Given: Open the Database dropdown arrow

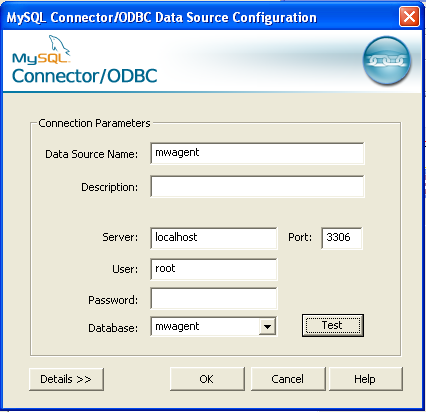Looking at the screenshot, I should [267, 327].
